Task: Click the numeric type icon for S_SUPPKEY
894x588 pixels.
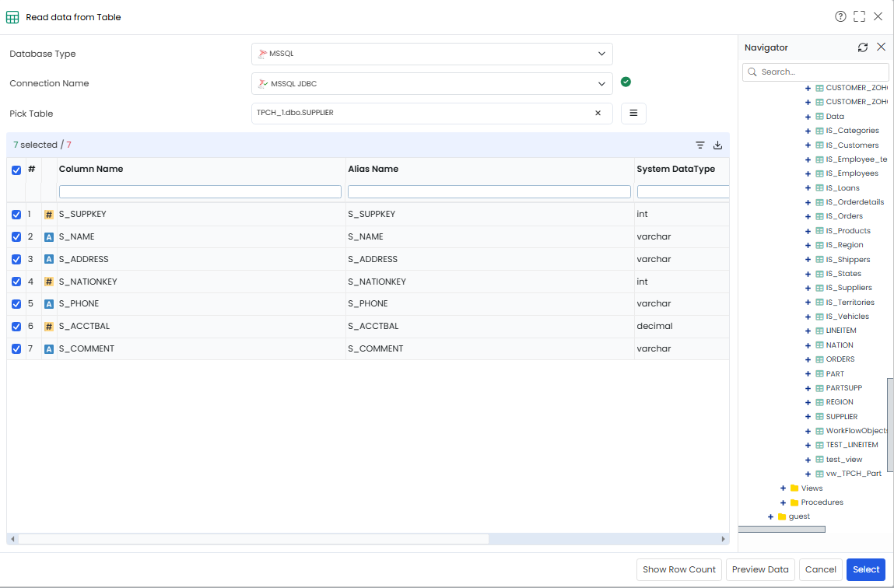Action: pos(49,215)
